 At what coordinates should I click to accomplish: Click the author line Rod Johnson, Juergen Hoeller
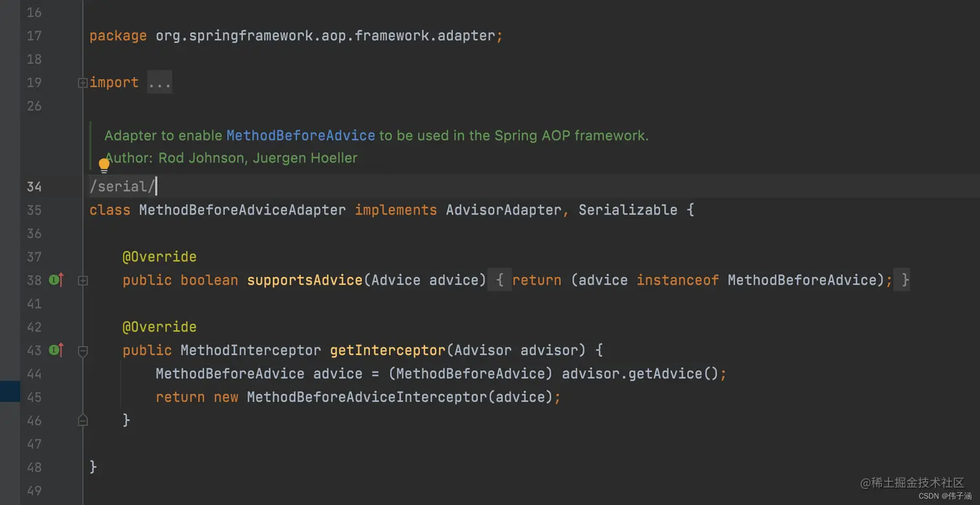(x=231, y=158)
